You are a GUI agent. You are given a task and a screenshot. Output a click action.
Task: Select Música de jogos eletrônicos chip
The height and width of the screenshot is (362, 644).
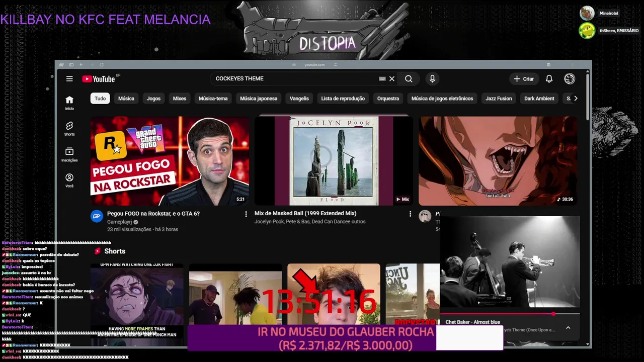coord(442,99)
